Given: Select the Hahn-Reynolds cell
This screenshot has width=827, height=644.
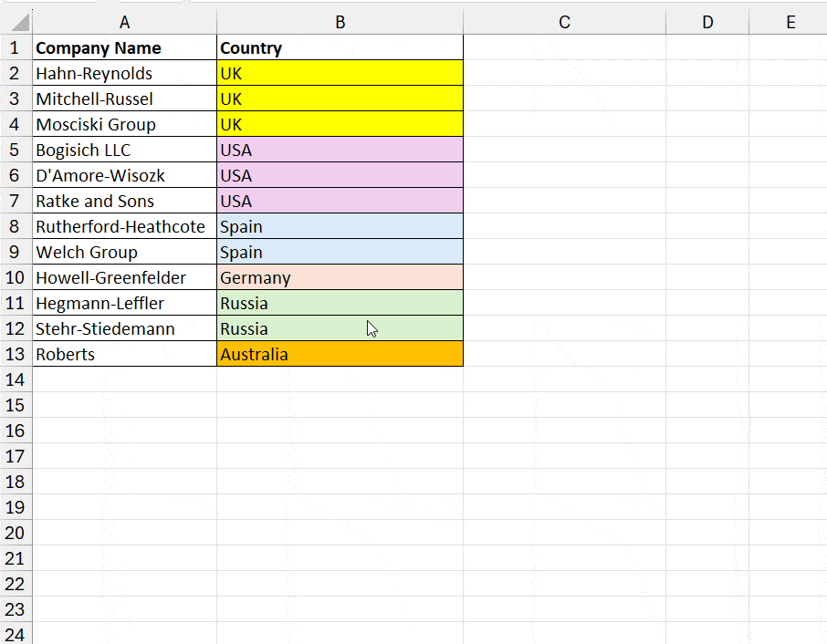Looking at the screenshot, I should coord(124,73).
